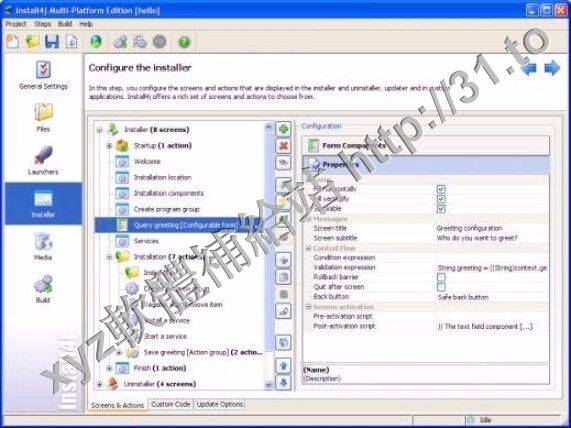Collapse the Installation (7 actions) node
The image size is (571, 428).
[109, 257]
